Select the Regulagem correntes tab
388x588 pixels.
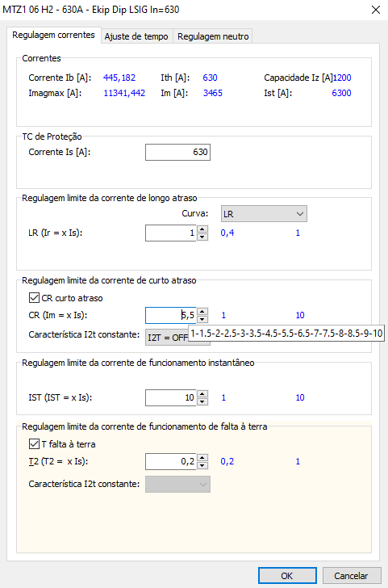53,35
